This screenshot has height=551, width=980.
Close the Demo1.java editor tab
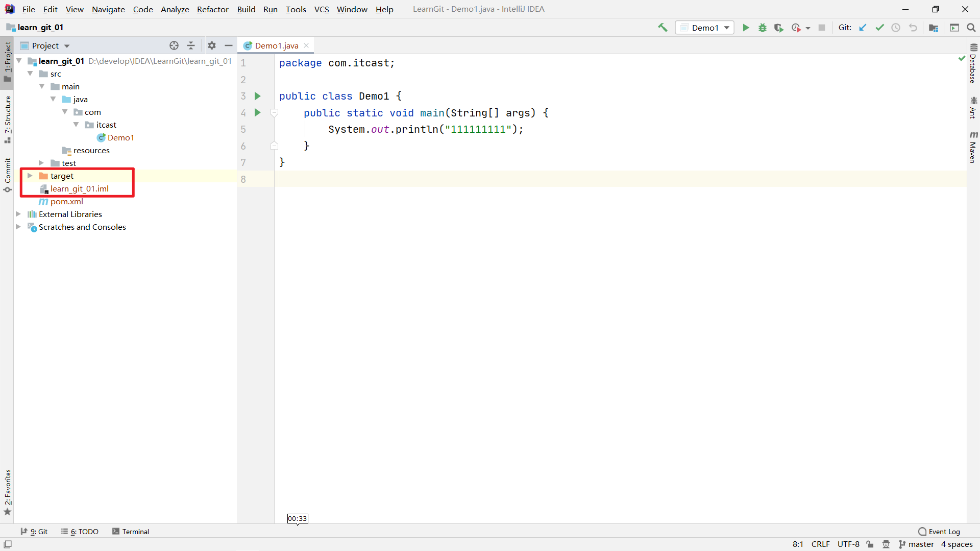[x=306, y=45]
